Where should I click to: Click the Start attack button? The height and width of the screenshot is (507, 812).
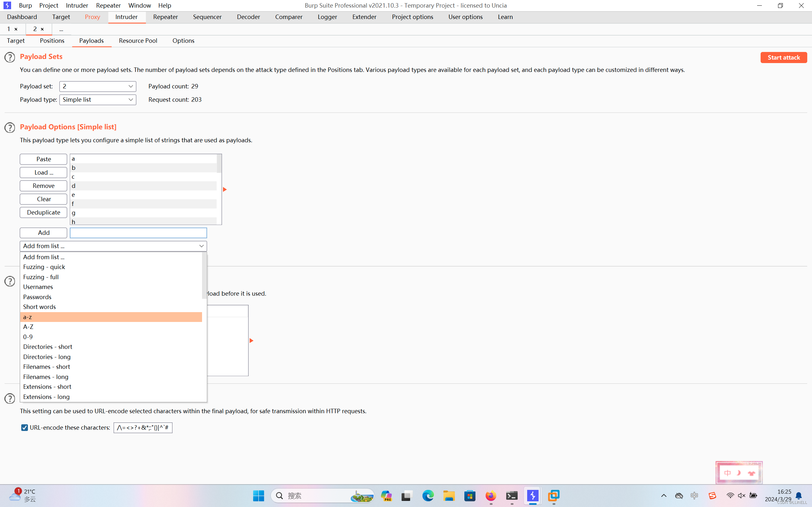click(x=783, y=57)
